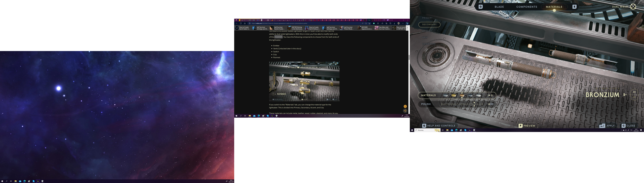Open Edge vertical tabs toggle icon
This screenshot has height=183, width=644.
(x=236, y=20)
